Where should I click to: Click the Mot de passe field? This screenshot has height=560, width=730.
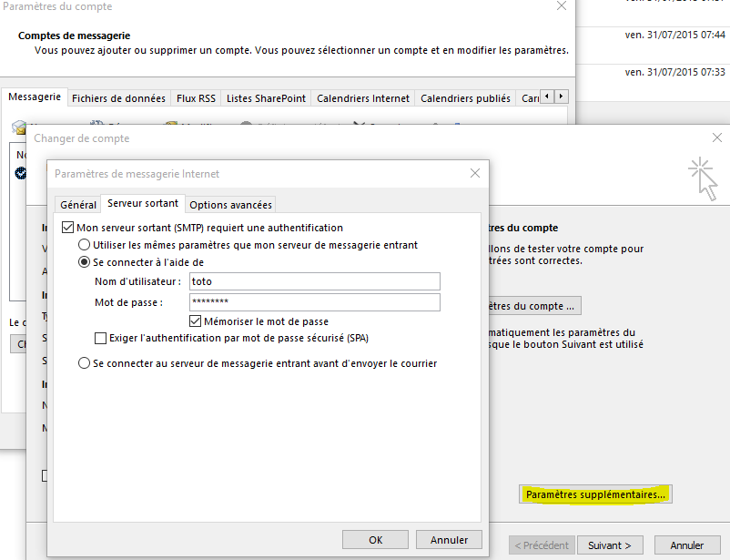tap(315, 302)
